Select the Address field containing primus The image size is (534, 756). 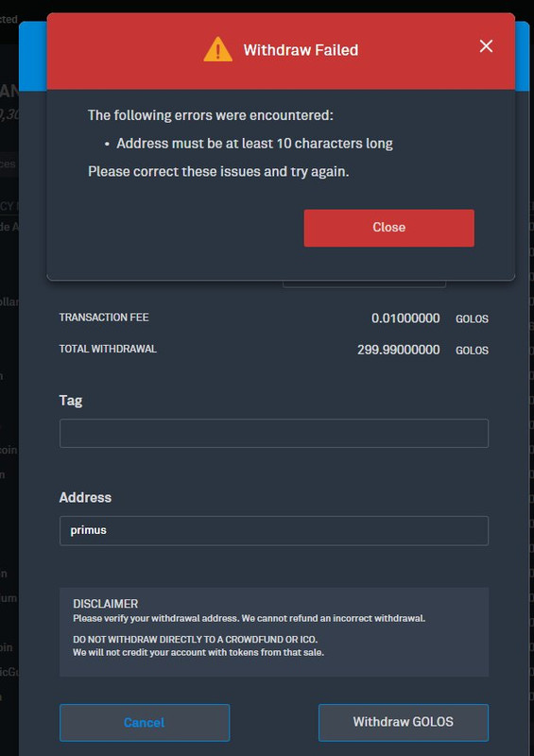[x=274, y=530]
